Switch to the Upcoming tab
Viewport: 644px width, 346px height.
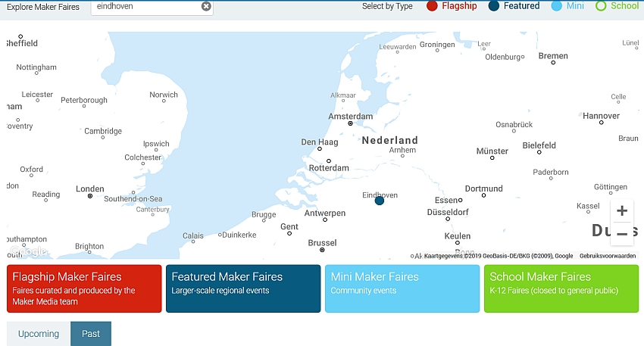point(39,334)
